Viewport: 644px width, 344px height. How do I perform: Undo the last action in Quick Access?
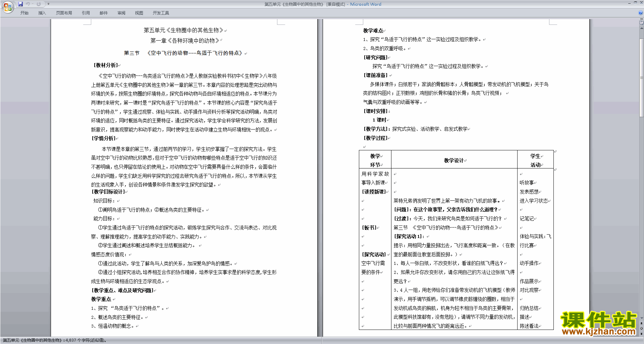point(28,4)
